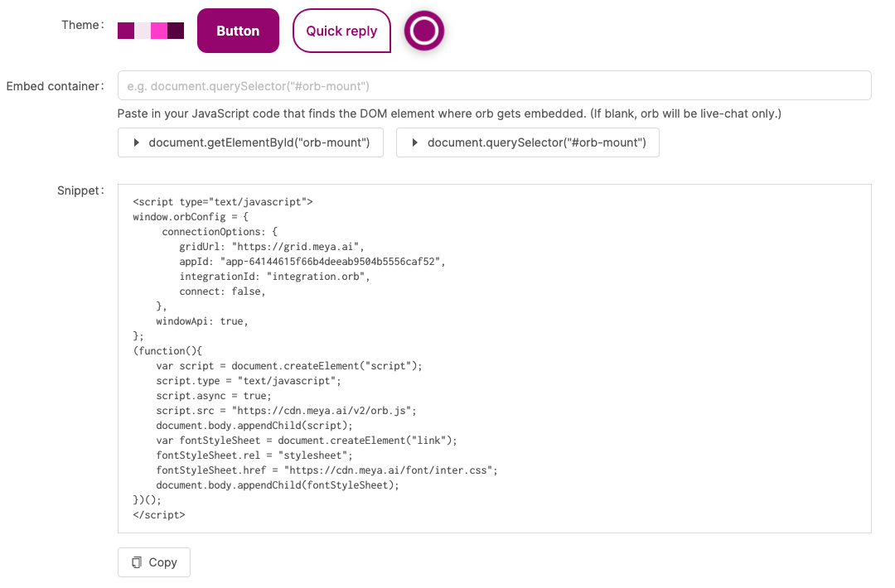
Task: Click the Embed container label
Action: [x=56, y=86]
